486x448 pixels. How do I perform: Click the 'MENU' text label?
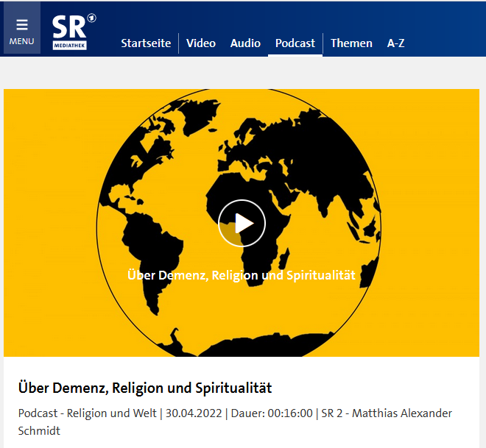coord(22,41)
